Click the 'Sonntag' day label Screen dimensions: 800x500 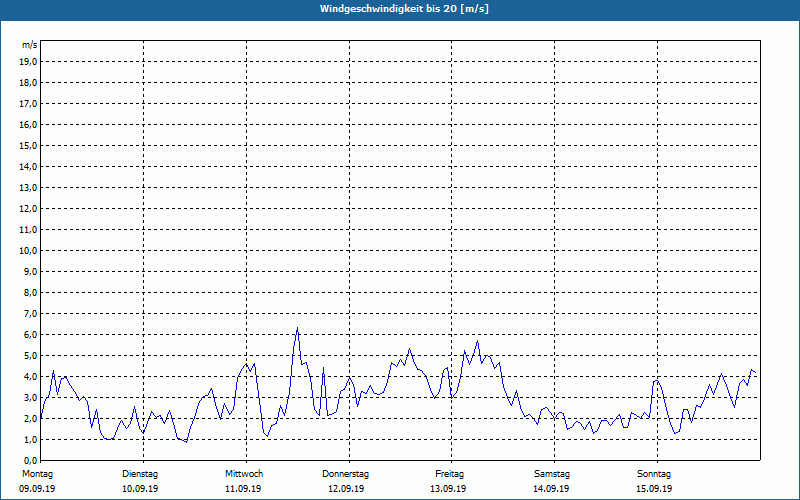[x=654, y=474]
